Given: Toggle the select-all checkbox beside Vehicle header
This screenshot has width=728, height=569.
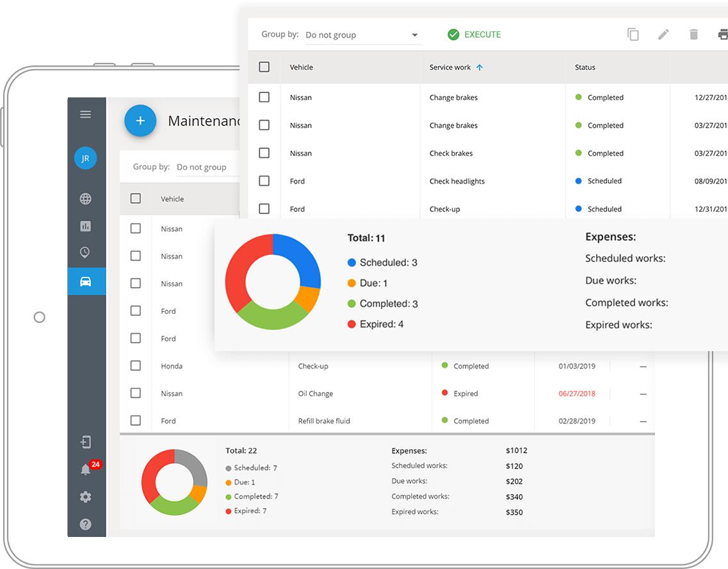Looking at the screenshot, I should 264,67.
